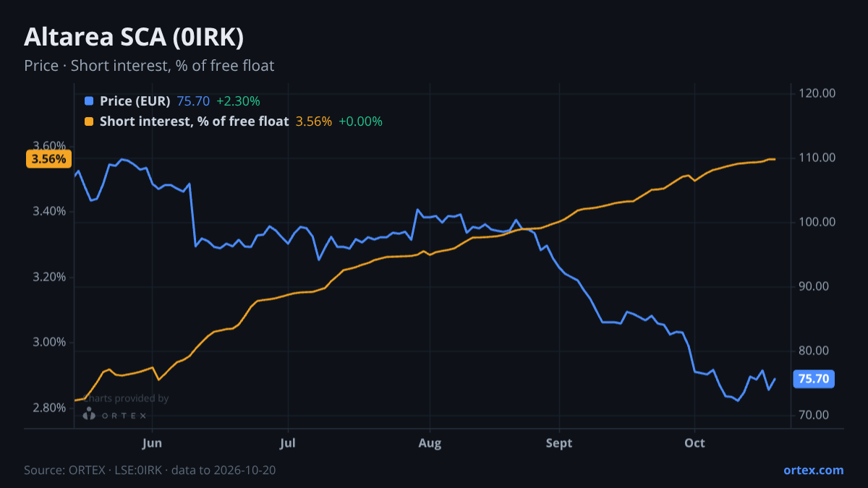Click the chart subtitle below the title

149,66
